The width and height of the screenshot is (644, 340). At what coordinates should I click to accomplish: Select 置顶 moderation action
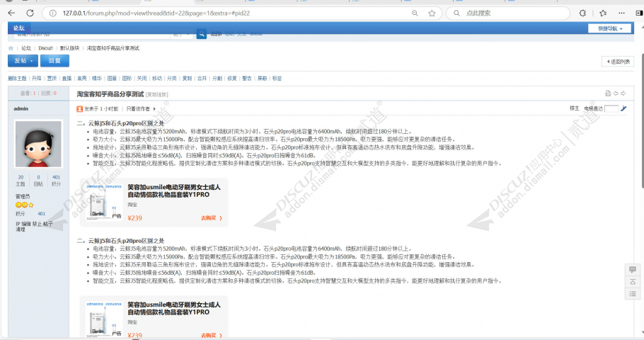[52, 78]
